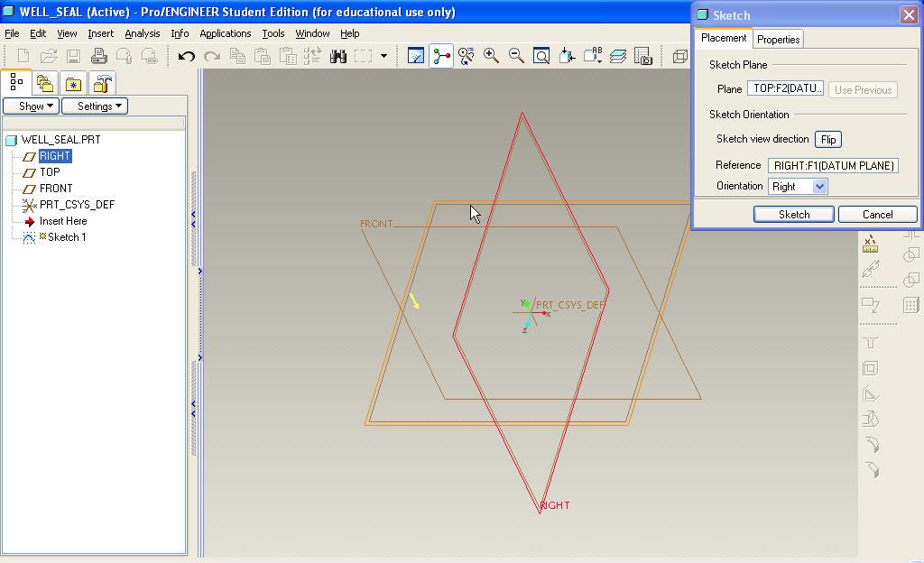Select PRT_CSYS_DEF in the model tree
Viewport: 924px width, 563px height.
tap(78, 204)
